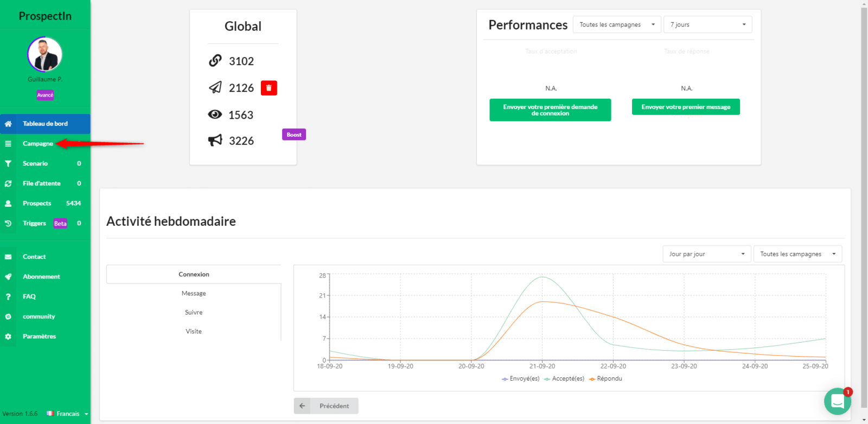Click the megaphone icon beside 3226
This screenshot has height=424, width=868.
pyautogui.click(x=215, y=141)
